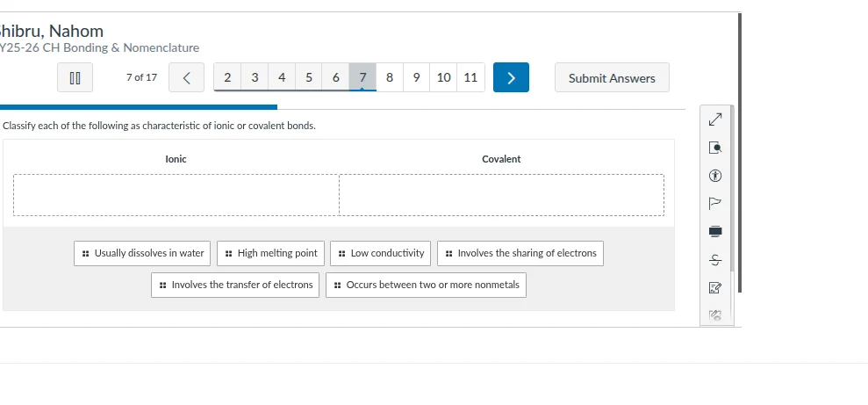This screenshot has height=405, width=868.
Task: Choose 'Involves the sharing of electrons' tile
Action: [x=520, y=253]
